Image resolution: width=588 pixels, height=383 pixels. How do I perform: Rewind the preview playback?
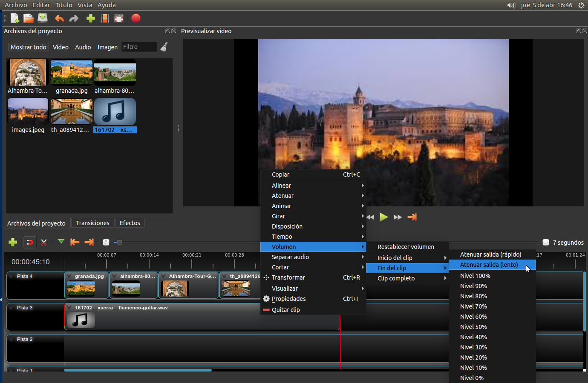click(x=370, y=217)
